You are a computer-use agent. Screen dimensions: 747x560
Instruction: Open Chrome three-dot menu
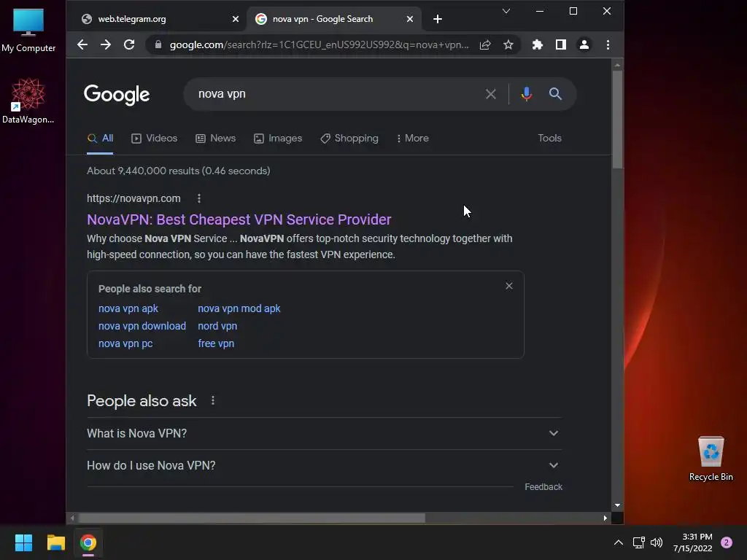[x=608, y=44]
